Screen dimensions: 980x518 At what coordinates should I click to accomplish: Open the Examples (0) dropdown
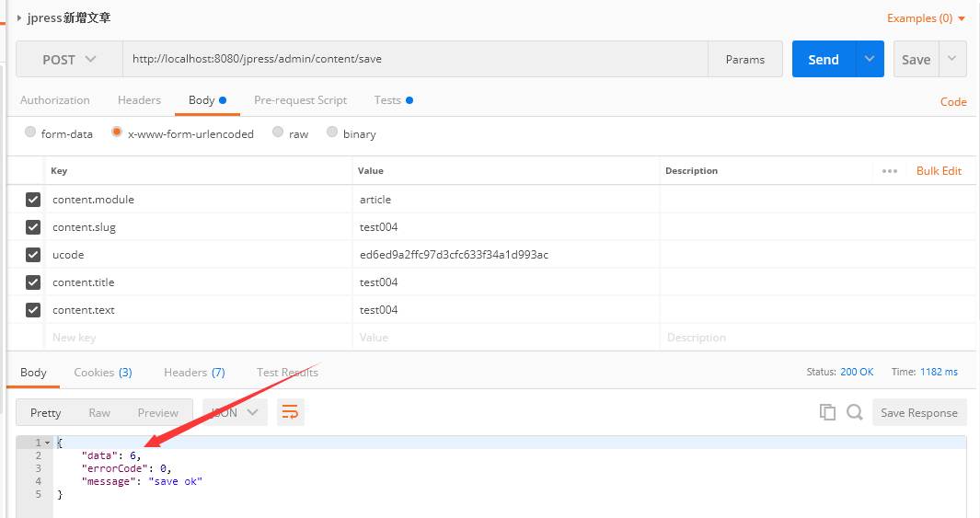pos(927,18)
